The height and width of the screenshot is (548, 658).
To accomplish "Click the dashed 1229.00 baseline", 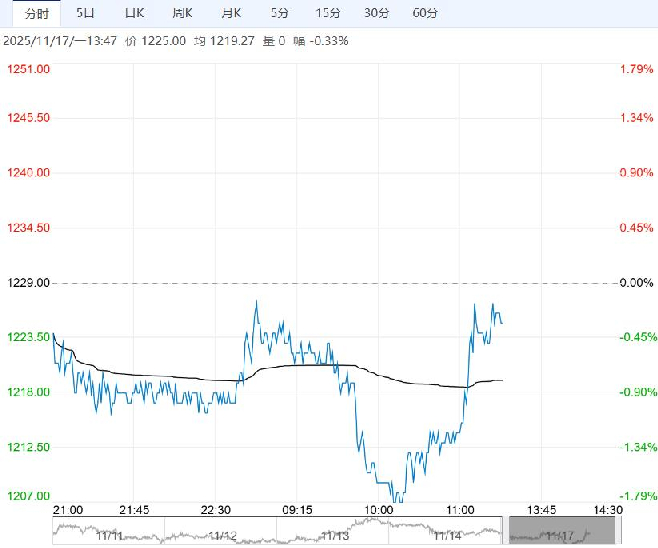I will [330, 283].
